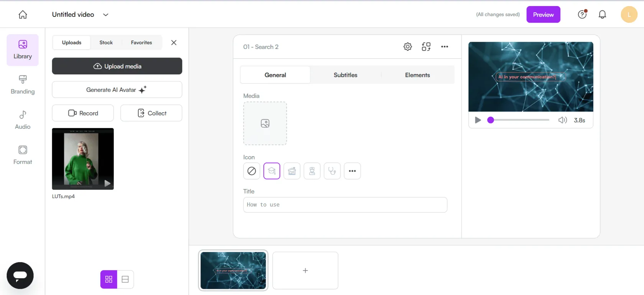
Task: Open the Branding panel in sidebar
Action: (x=23, y=85)
